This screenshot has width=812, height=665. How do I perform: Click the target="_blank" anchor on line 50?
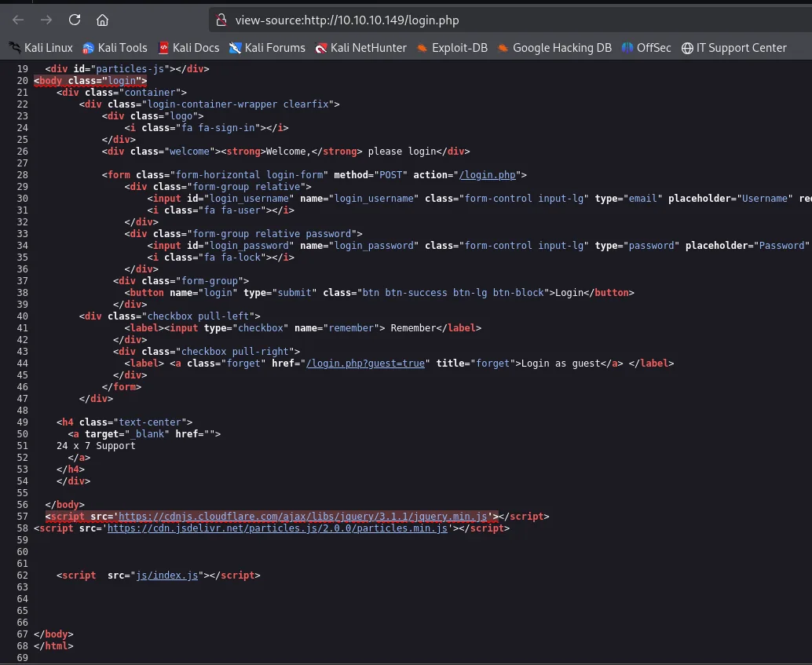[x=144, y=434]
